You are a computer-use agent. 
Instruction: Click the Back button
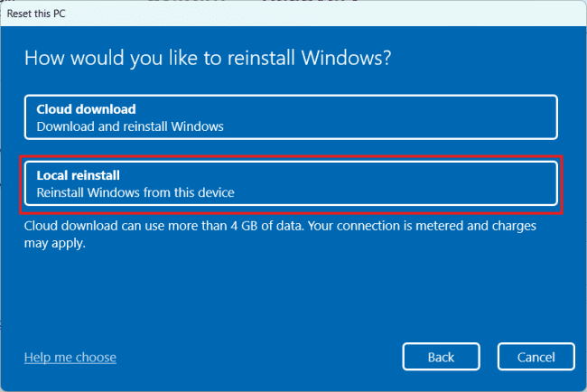coord(441,357)
